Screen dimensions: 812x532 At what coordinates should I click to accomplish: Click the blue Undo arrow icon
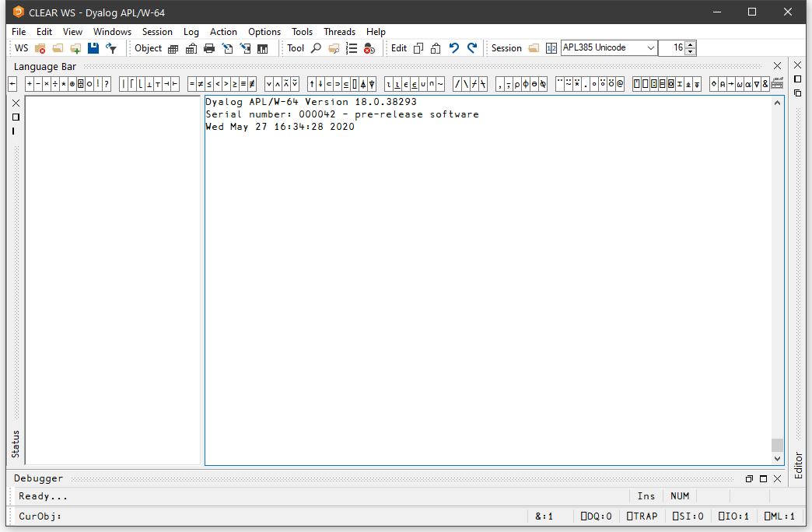point(454,48)
